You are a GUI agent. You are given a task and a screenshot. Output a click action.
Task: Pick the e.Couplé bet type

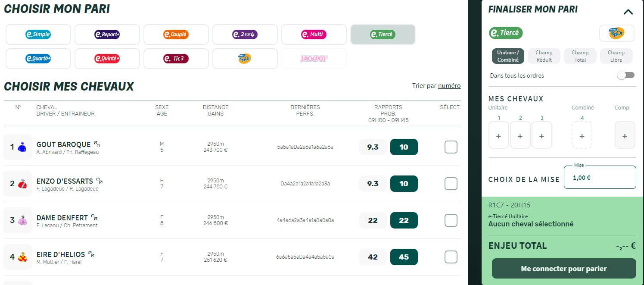176,34
